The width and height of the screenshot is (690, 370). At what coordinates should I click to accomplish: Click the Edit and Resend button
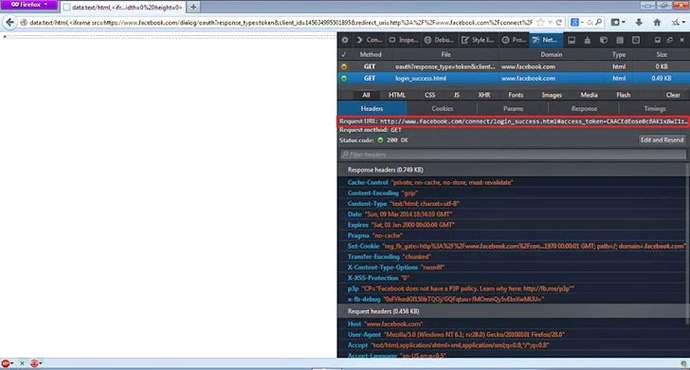tap(662, 140)
